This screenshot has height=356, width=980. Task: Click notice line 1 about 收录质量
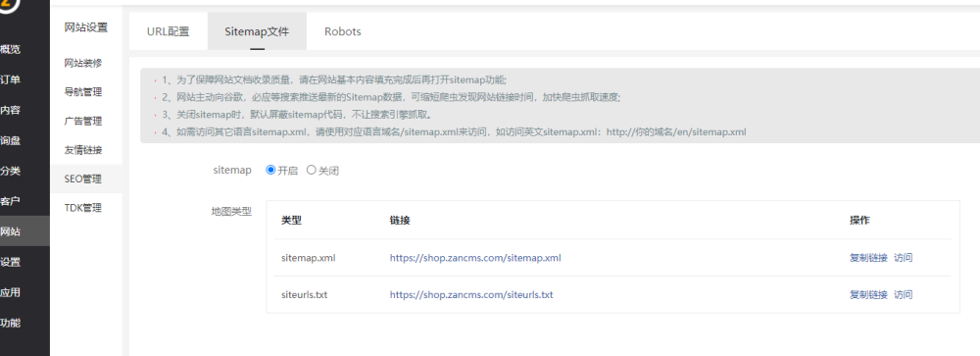tap(334, 80)
